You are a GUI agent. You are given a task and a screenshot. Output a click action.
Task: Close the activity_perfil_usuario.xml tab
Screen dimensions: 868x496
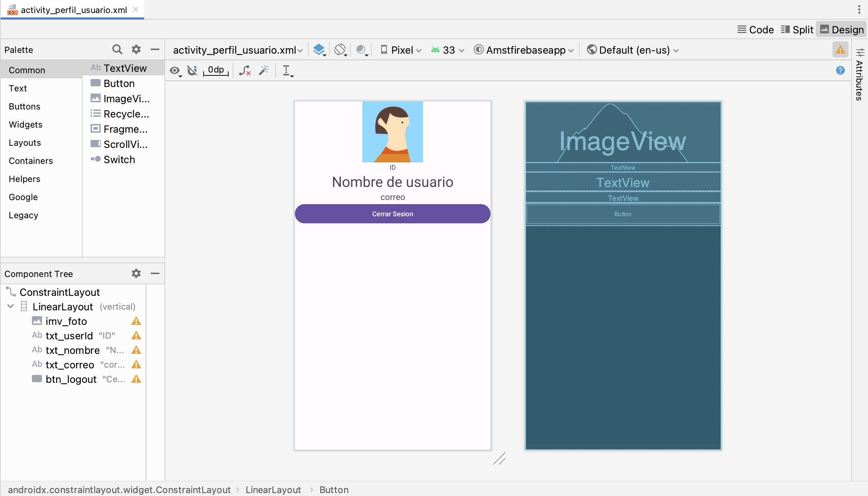coord(135,10)
